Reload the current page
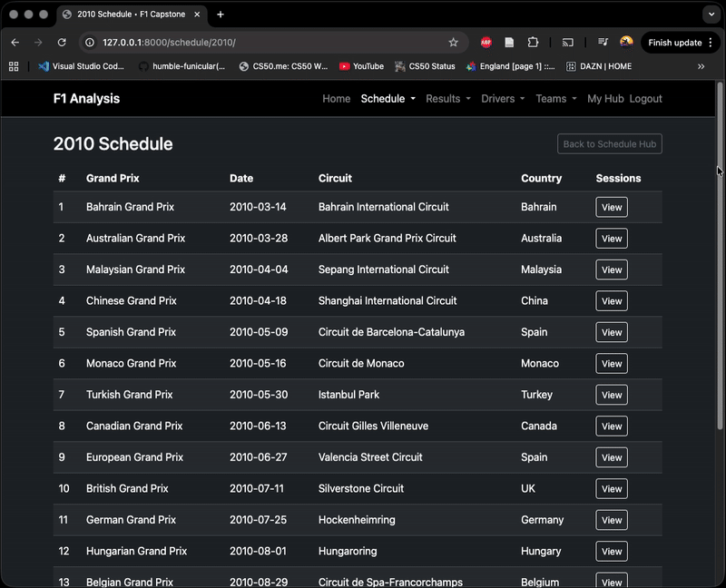 click(x=62, y=43)
